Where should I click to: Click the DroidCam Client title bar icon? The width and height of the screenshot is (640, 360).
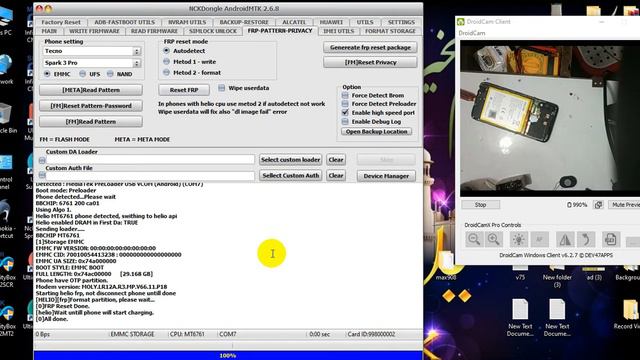click(x=461, y=22)
